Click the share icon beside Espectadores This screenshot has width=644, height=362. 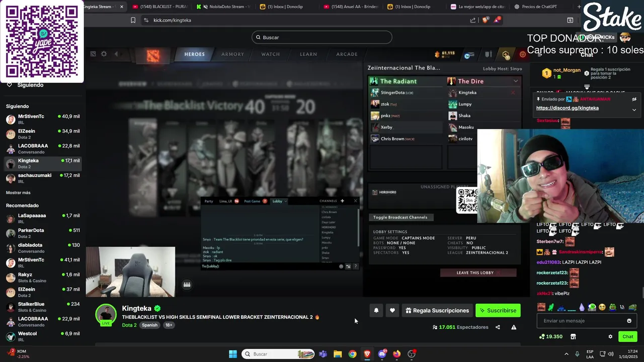(x=498, y=327)
